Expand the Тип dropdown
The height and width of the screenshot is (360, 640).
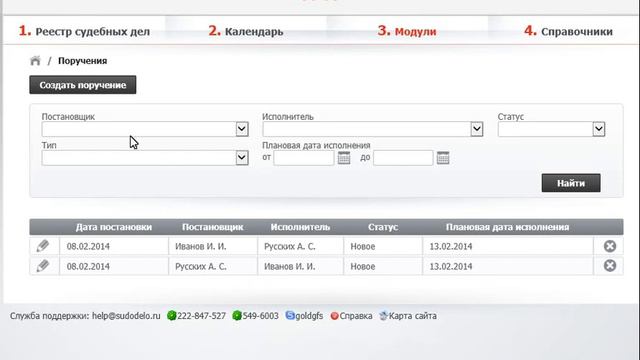pyautogui.click(x=242, y=158)
